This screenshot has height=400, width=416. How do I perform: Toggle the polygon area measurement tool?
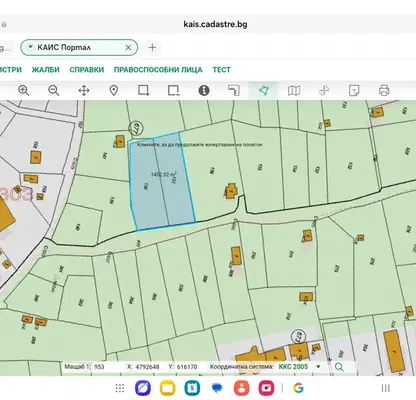tap(264, 90)
